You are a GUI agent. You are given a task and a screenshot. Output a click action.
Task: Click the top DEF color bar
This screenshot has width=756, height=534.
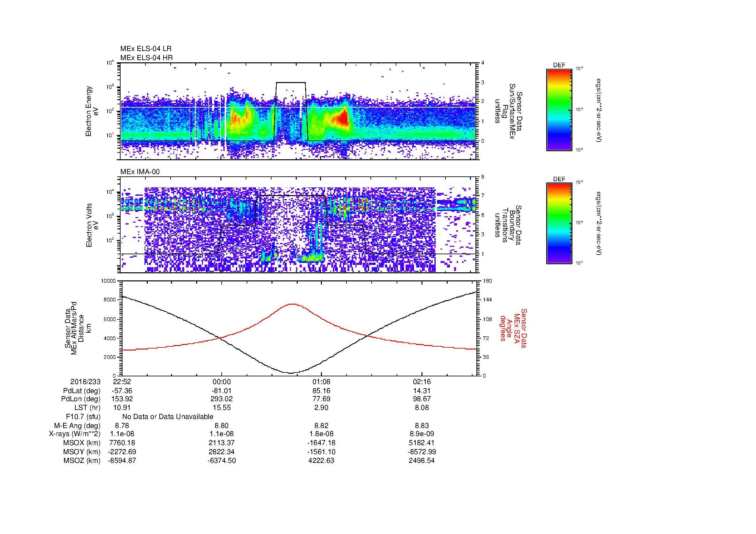[559, 110]
